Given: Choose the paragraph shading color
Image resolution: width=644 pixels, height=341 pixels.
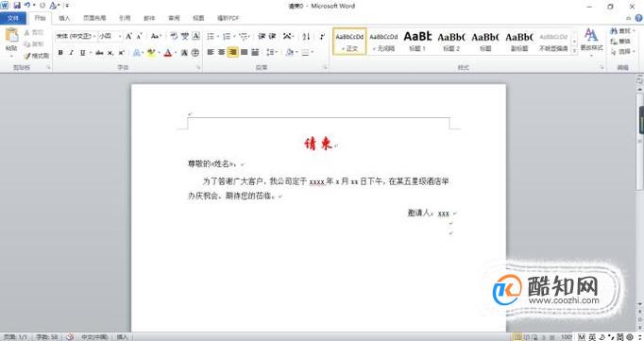Looking at the screenshot, I should click(290, 52).
